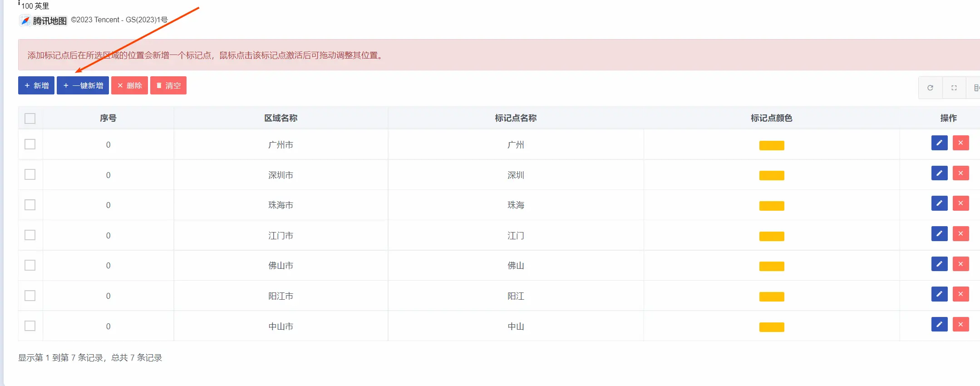Viewport: 980px width, 386px height.
Task: Click the edit pencil icon for 中山市 row
Action: (x=939, y=325)
